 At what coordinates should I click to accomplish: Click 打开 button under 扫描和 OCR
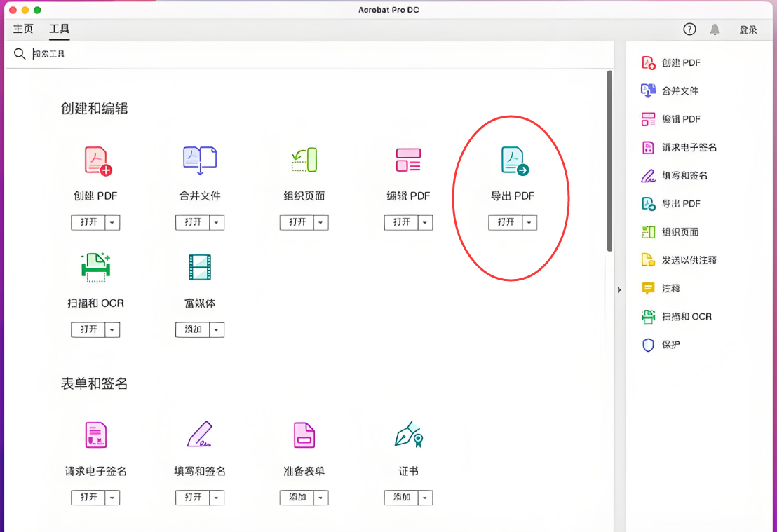coord(88,329)
